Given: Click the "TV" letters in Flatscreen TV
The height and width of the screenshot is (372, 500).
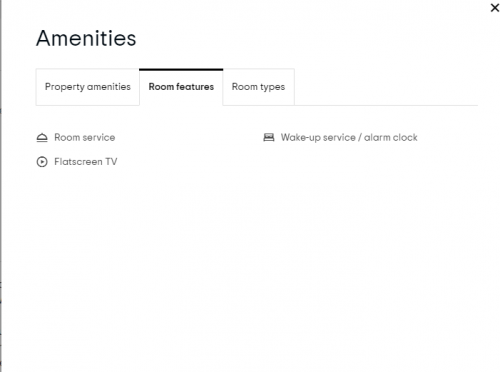Looking at the screenshot, I should tap(111, 162).
